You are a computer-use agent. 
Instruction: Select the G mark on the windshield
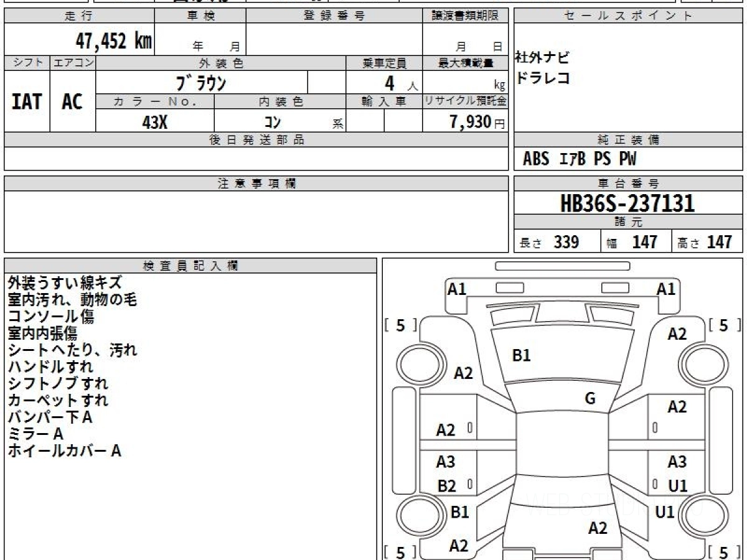[590, 399]
